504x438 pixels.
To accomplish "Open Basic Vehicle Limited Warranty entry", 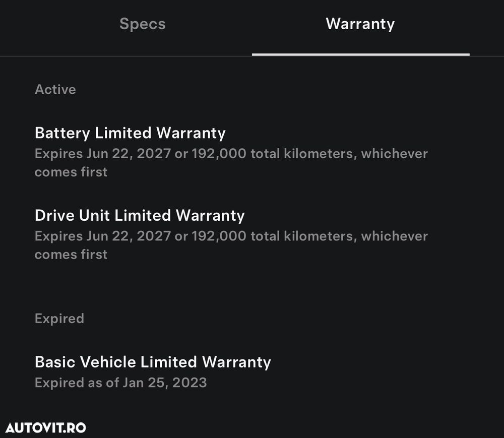I will click(x=153, y=362).
